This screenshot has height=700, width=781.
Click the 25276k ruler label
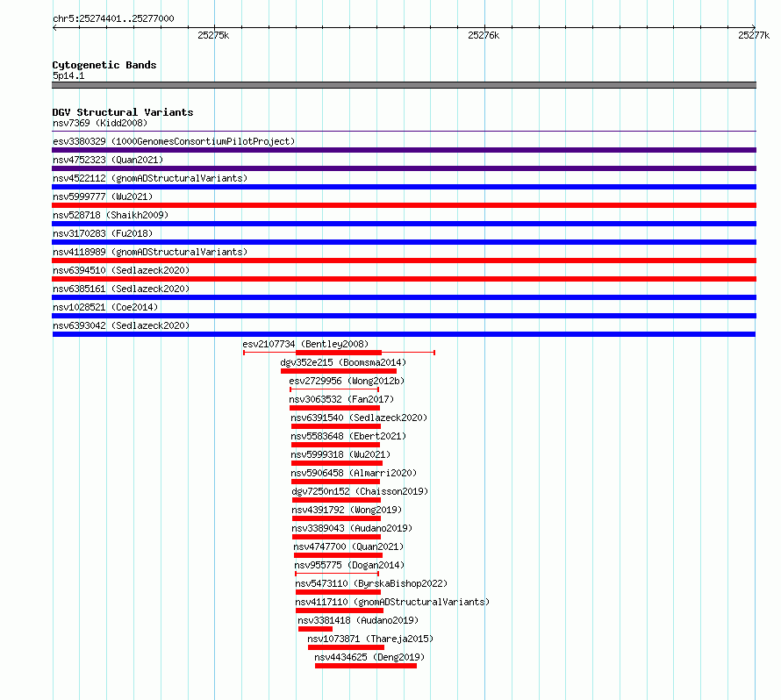click(484, 35)
